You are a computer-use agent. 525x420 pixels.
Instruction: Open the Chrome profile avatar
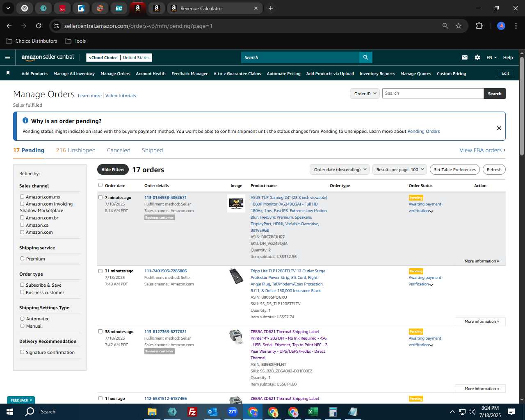click(501, 26)
